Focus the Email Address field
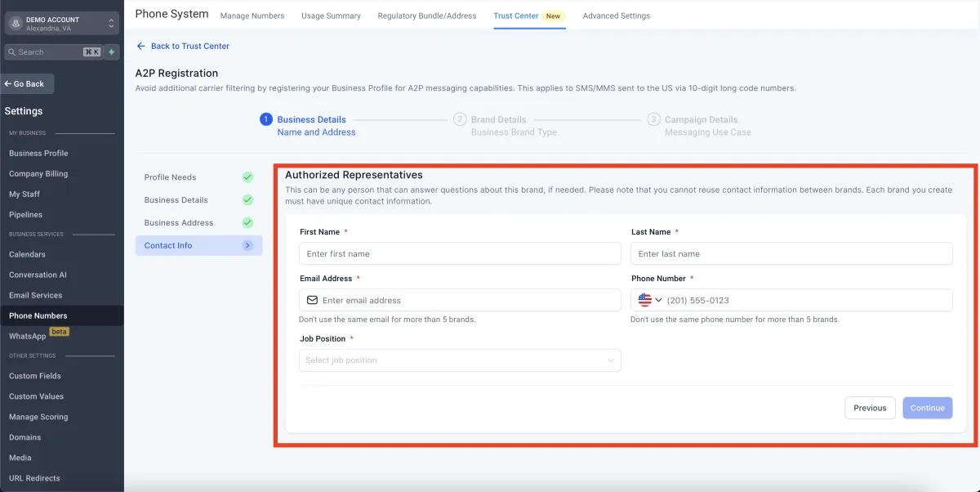The height and width of the screenshot is (492, 980). [x=460, y=300]
